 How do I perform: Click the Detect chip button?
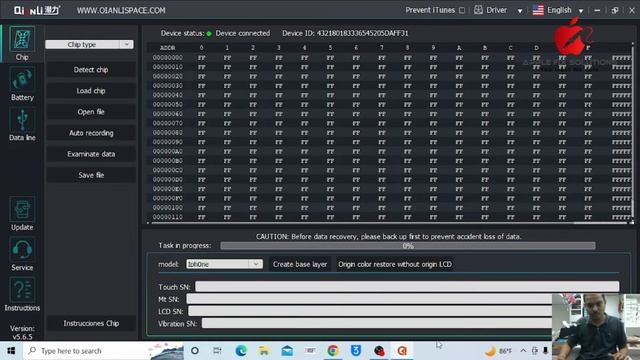[x=91, y=70]
